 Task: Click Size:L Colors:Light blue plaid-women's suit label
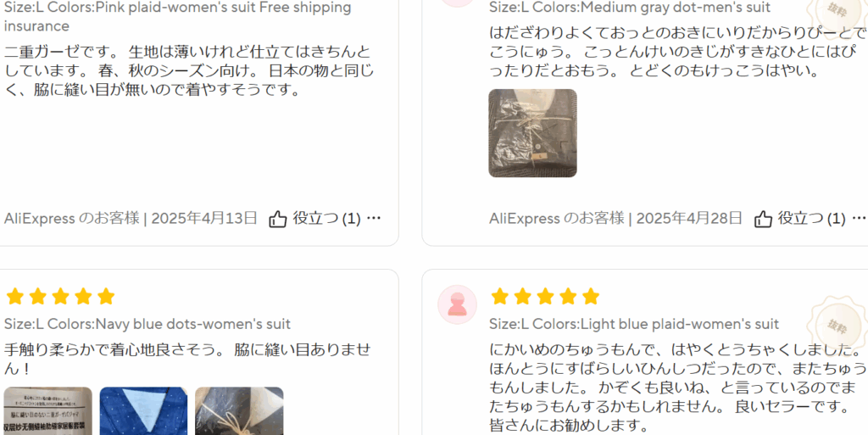click(634, 324)
